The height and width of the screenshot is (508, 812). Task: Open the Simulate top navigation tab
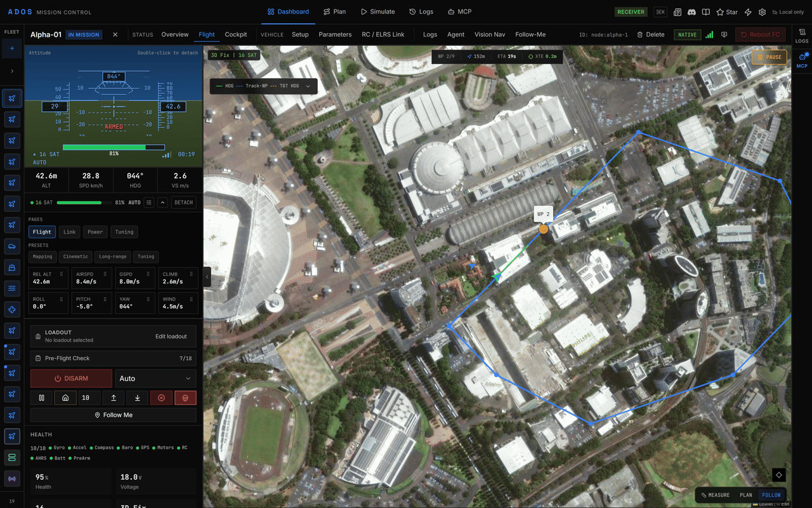click(x=378, y=12)
